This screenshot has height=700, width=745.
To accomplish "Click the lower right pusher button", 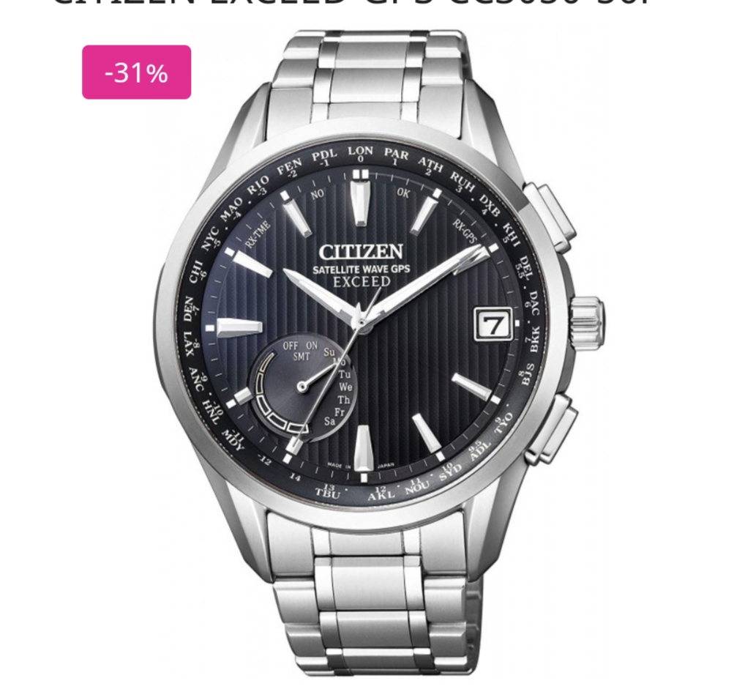I will click(551, 428).
